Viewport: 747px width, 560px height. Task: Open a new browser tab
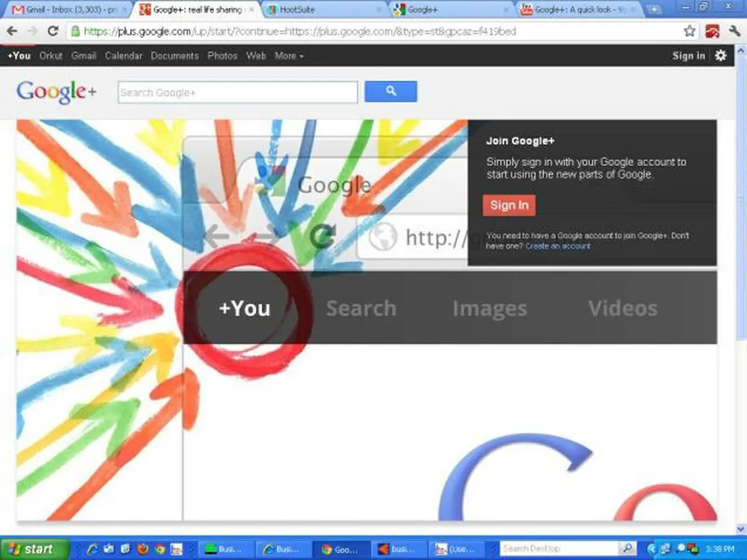coord(654,9)
